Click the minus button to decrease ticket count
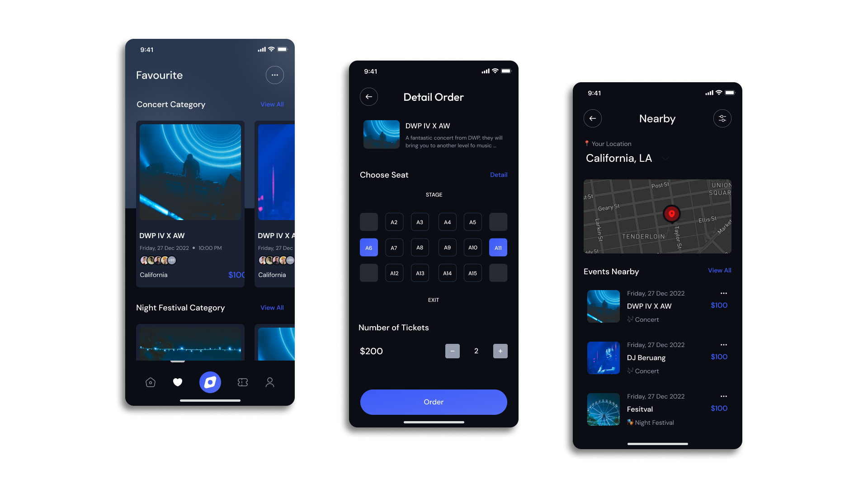The height and width of the screenshot is (488, 868). coord(453,350)
